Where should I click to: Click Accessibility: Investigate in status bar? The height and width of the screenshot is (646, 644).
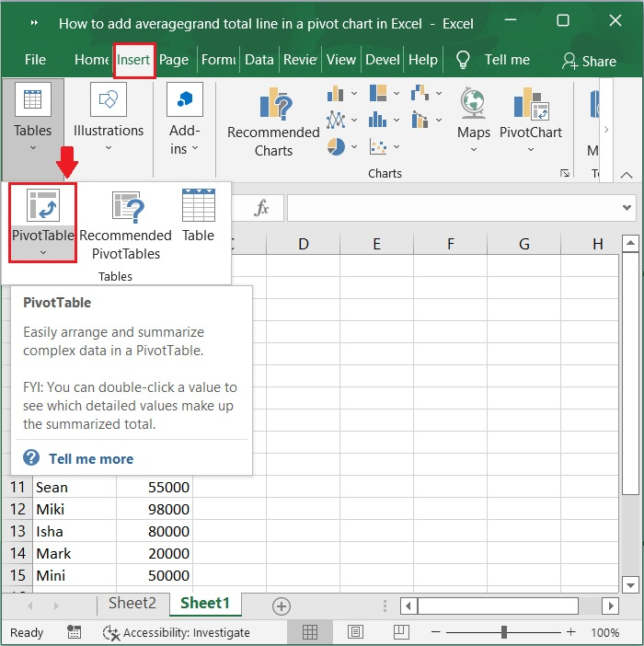(177, 632)
